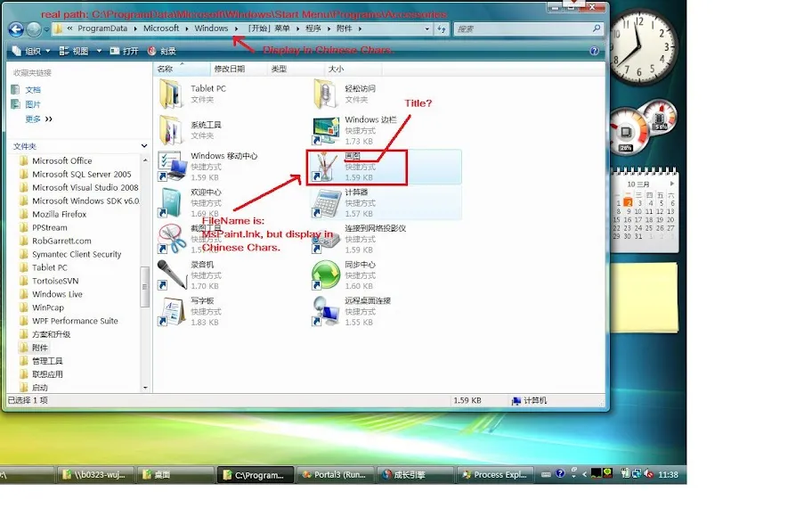Expand the arrow after the 附件 breadcrumb
The width and height of the screenshot is (812, 508).
point(360,29)
